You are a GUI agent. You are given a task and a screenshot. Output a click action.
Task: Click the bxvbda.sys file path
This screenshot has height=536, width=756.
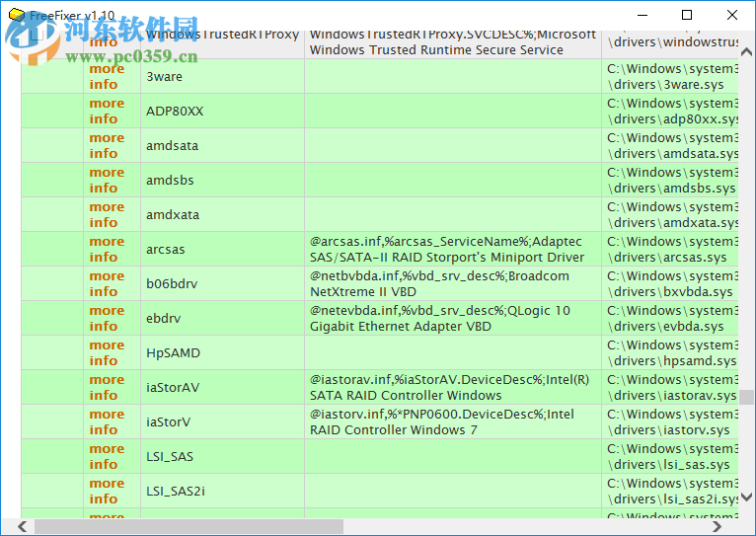[672, 284]
